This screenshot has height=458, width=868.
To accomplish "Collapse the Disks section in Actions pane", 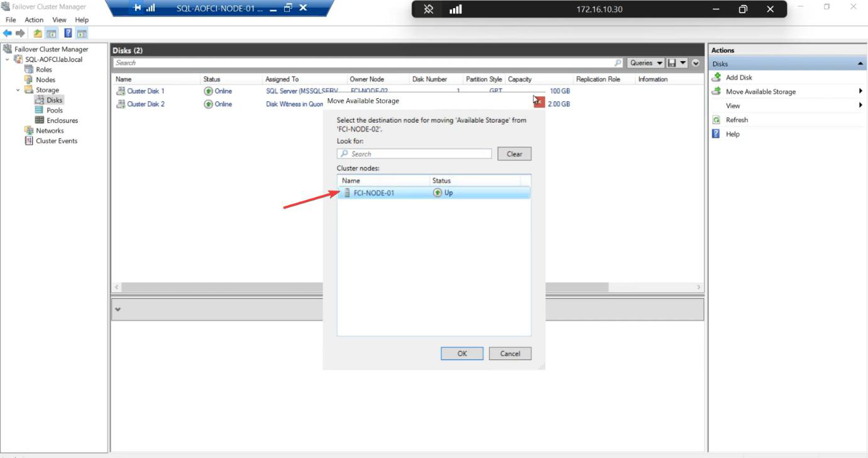I will click(860, 64).
